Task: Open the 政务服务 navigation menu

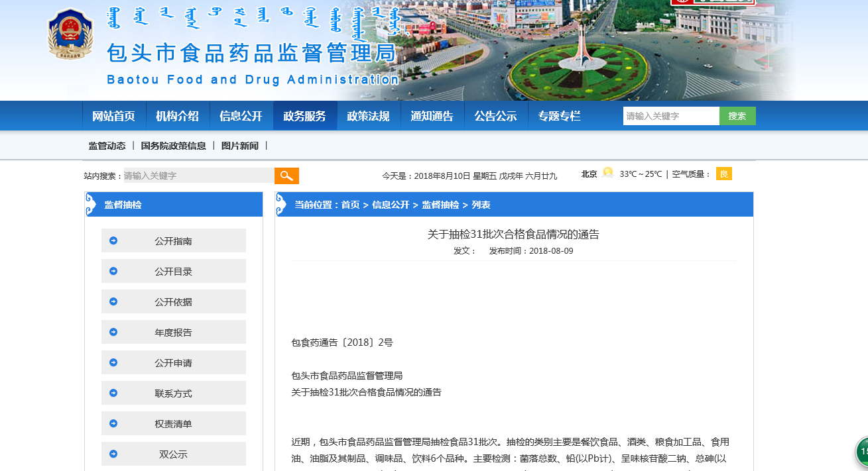Action: click(x=305, y=116)
